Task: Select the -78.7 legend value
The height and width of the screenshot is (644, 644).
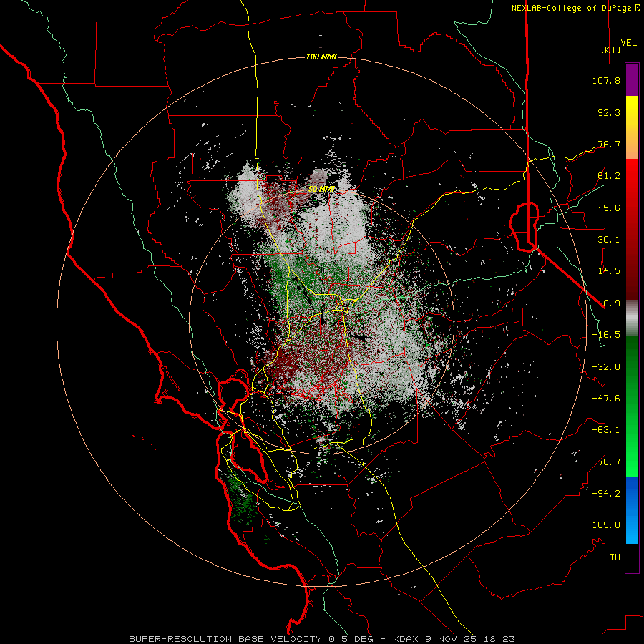Action: (x=606, y=462)
